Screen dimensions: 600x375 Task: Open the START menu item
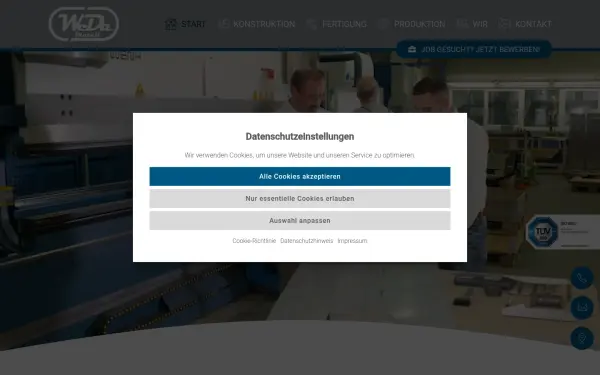pyautogui.click(x=193, y=24)
